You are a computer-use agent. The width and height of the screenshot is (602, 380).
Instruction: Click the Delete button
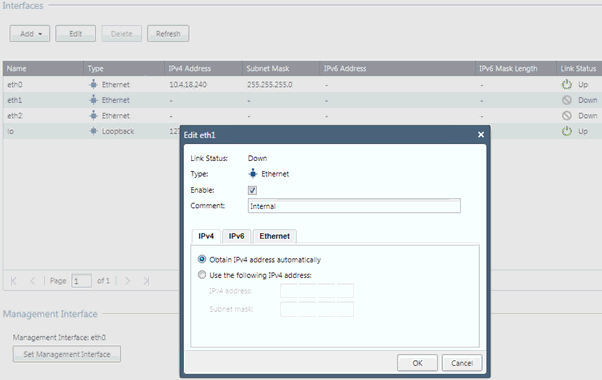tap(121, 34)
